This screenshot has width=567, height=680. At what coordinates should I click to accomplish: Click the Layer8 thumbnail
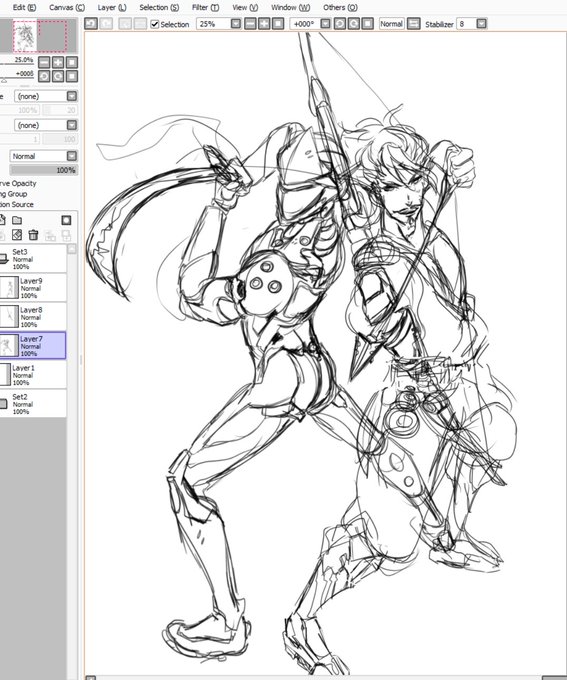coord(9,317)
